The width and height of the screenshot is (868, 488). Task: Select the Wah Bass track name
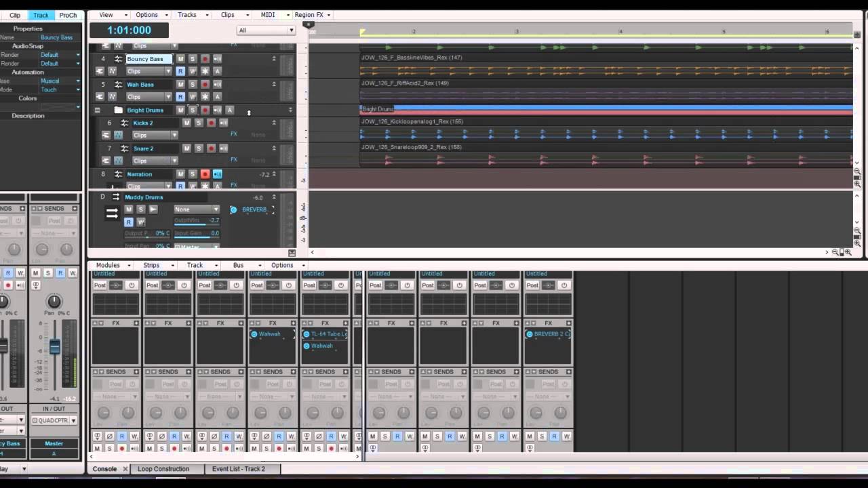click(140, 85)
